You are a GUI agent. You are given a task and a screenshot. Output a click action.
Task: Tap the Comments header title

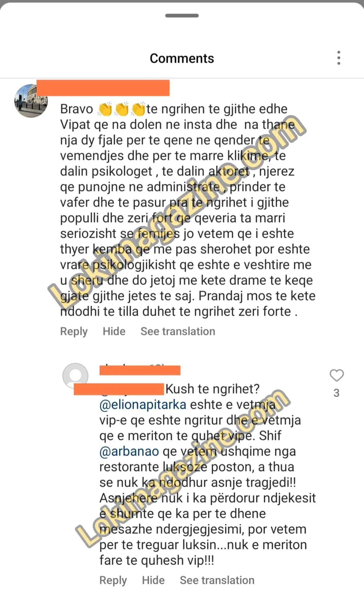[182, 58]
